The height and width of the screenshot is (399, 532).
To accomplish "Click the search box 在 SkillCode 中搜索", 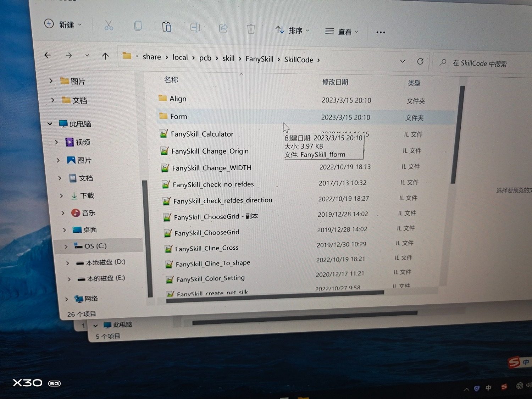I will click(x=482, y=63).
